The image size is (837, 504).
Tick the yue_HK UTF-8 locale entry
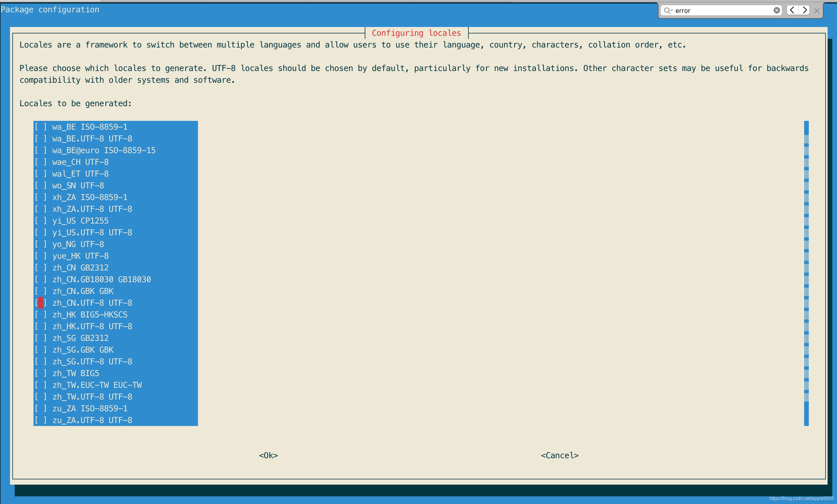41,256
